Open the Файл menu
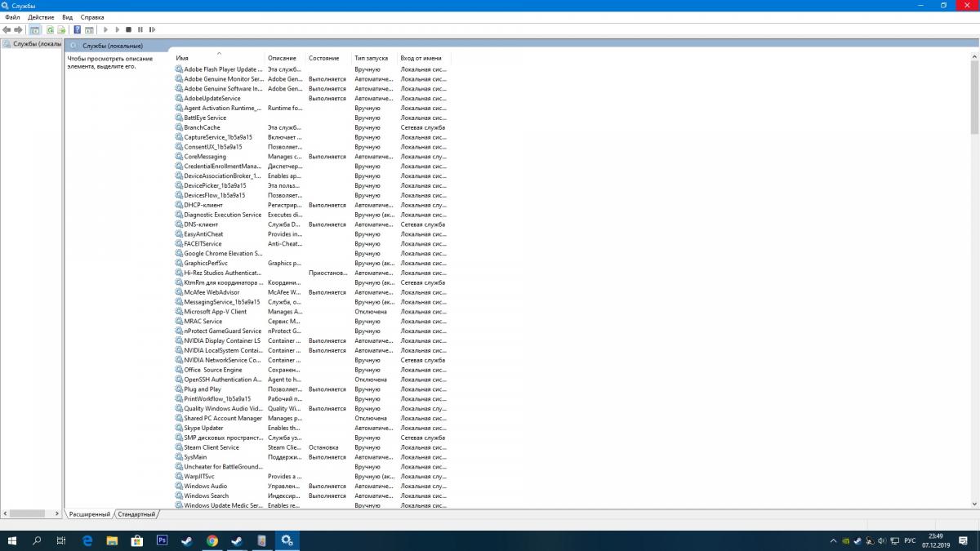Screen dimensions: 980x551 point(12,17)
